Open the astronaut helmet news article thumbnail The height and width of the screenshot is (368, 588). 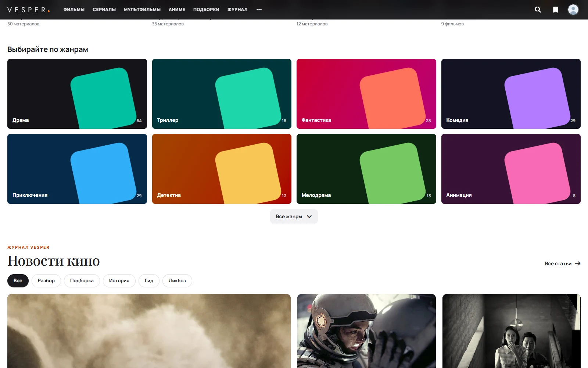[x=366, y=331]
